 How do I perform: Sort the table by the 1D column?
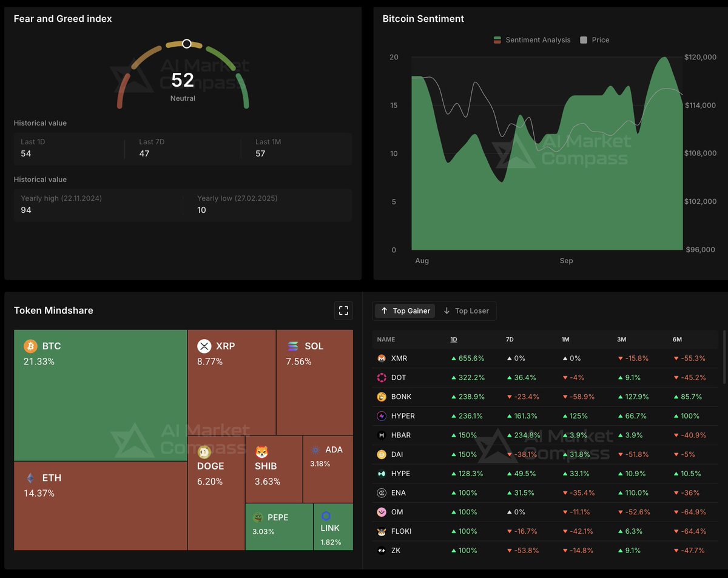(x=454, y=340)
